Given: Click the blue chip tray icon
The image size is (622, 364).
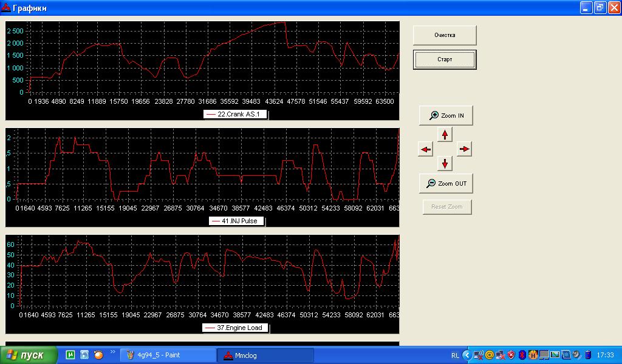Looking at the screenshot, I should pos(566,356).
